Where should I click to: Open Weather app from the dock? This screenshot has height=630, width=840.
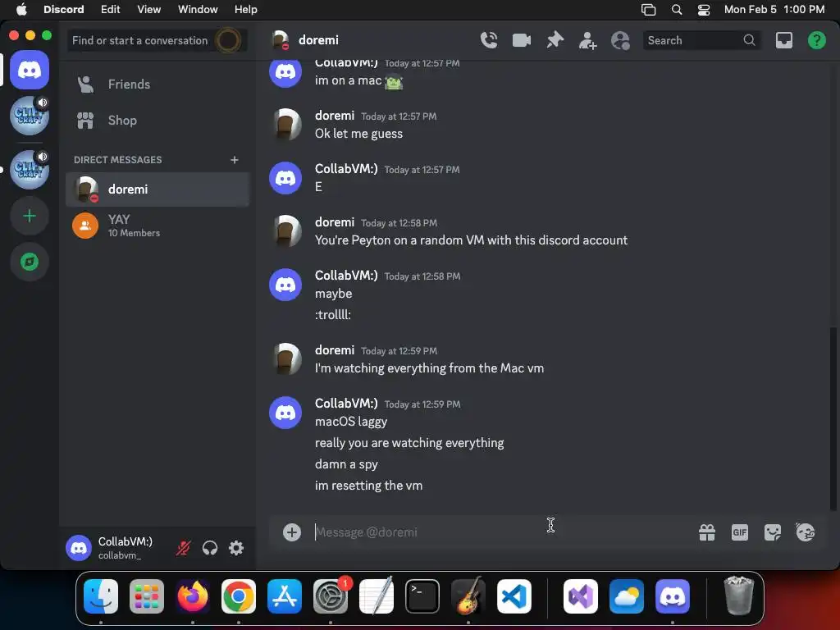(x=627, y=596)
